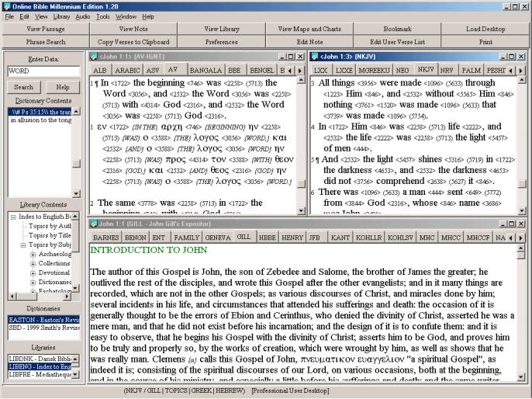This screenshot has width=532, height=399.
Task: Switch to the BBE Bible tab
Action: [234, 71]
